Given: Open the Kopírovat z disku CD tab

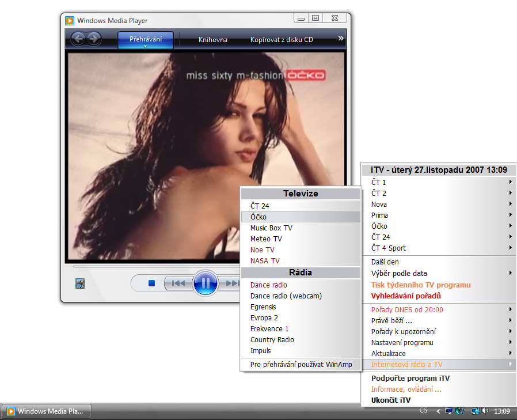Looking at the screenshot, I should click(282, 40).
